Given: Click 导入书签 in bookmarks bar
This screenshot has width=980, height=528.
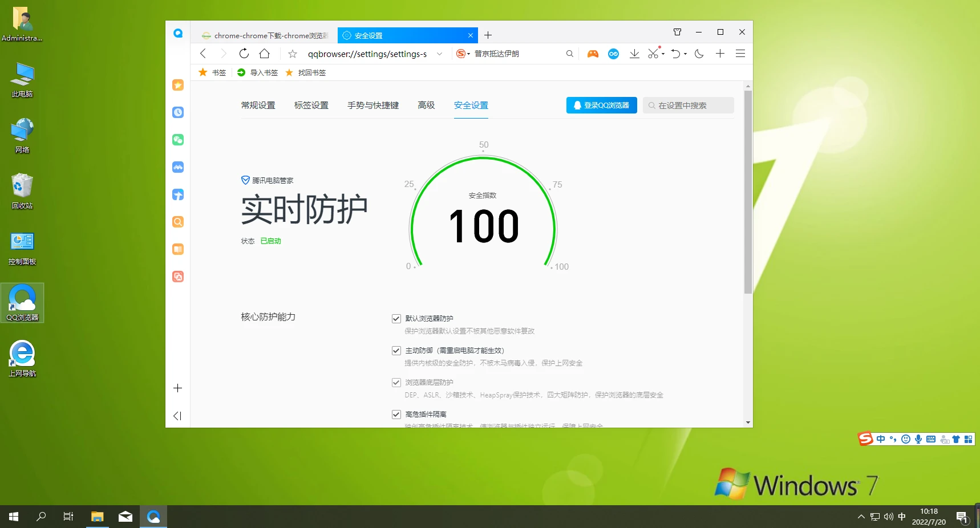Looking at the screenshot, I should click(x=257, y=72).
